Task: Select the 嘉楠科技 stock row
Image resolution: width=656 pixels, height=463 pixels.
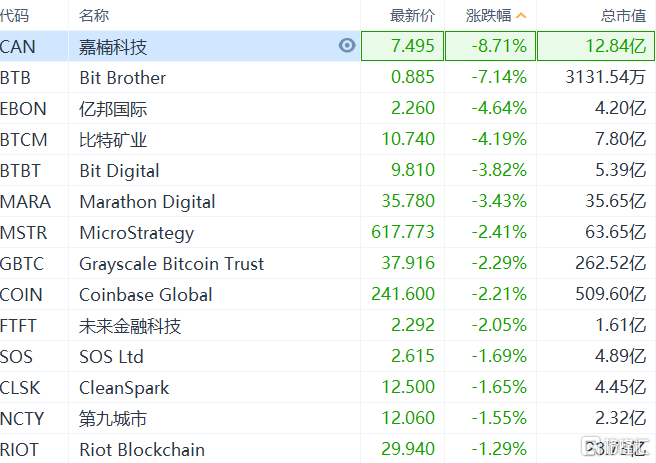Action: point(113,47)
